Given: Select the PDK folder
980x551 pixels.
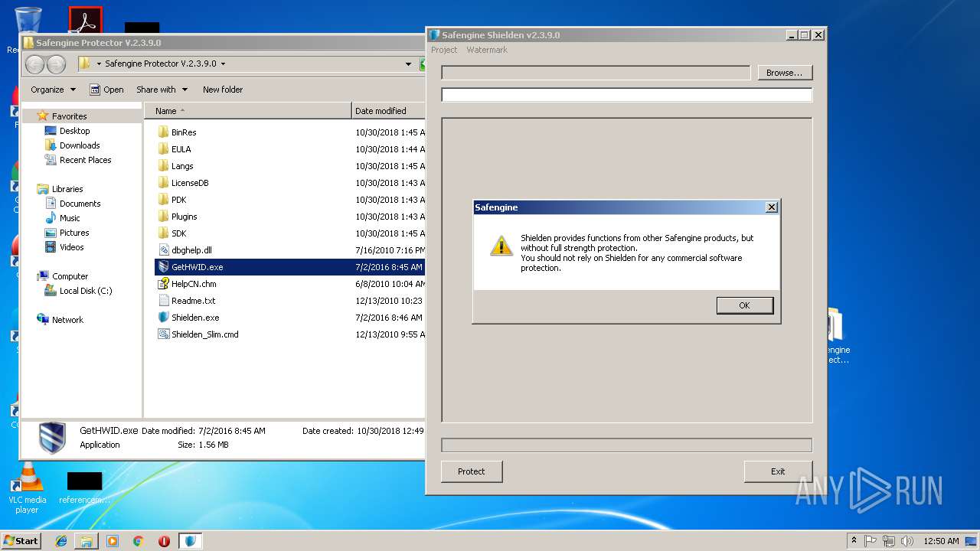Looking at the screenshot, I should [178, 200].
